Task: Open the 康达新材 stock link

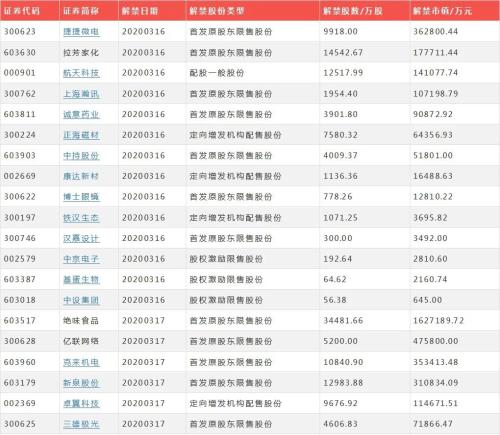Action: click(81, 176)
